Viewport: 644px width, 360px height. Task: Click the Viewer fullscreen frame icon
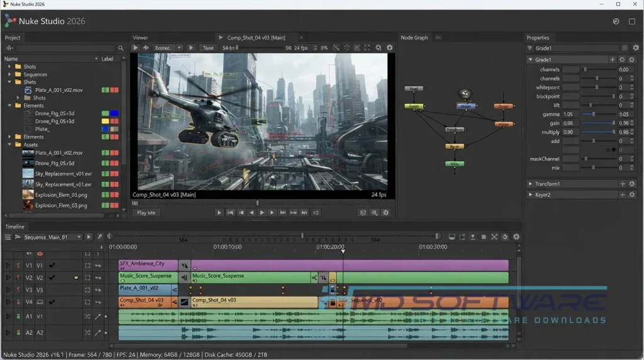point(367,48)
